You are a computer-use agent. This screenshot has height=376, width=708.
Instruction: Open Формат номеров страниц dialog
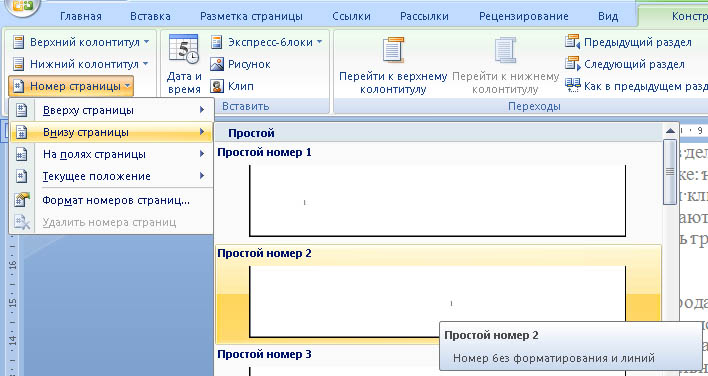pyautogui.click(x=111, y=200)
